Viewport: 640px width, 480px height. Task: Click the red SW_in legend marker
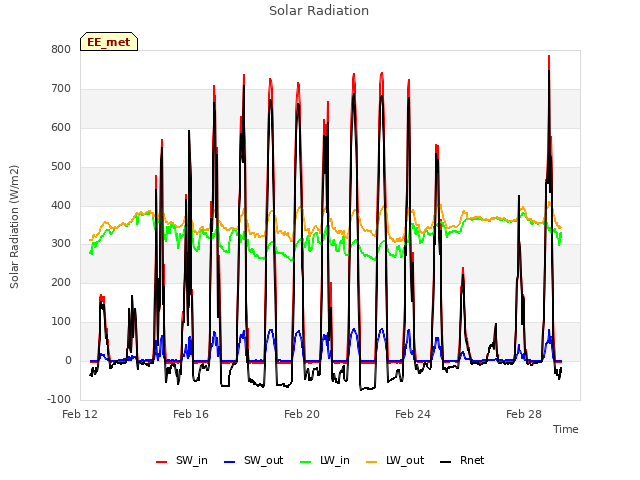pos(162,462)
